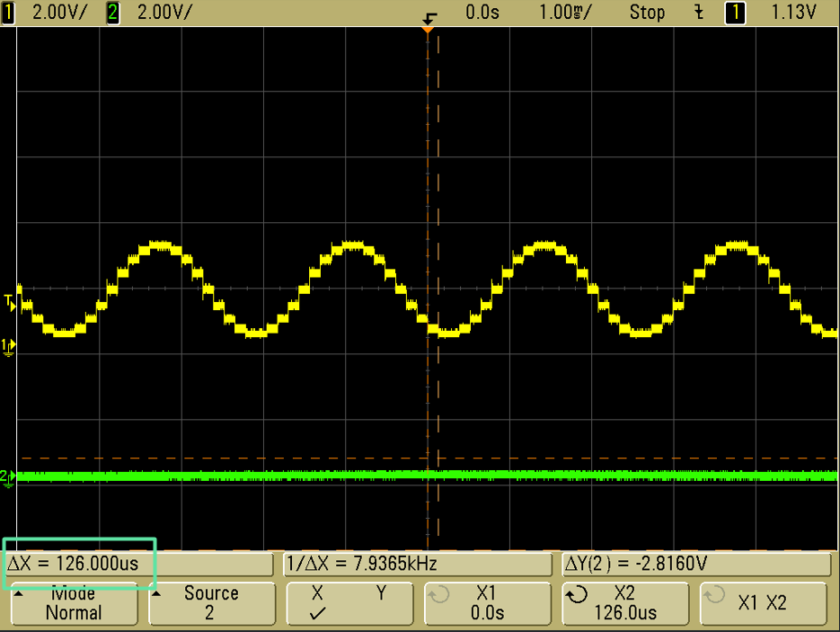Click the channel 2 indicator in status bar
Viewport: 840px width, 632px height.
point(113,12)
